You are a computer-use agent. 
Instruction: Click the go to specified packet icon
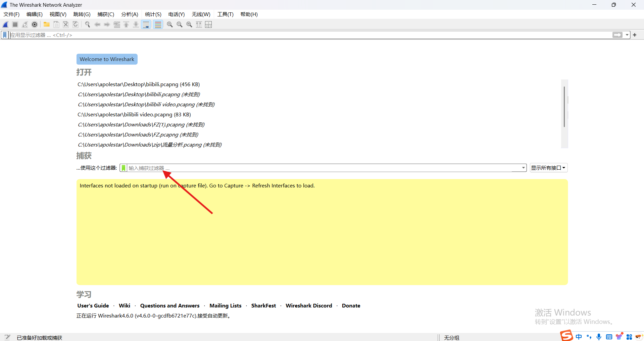(x=117, y=24)
